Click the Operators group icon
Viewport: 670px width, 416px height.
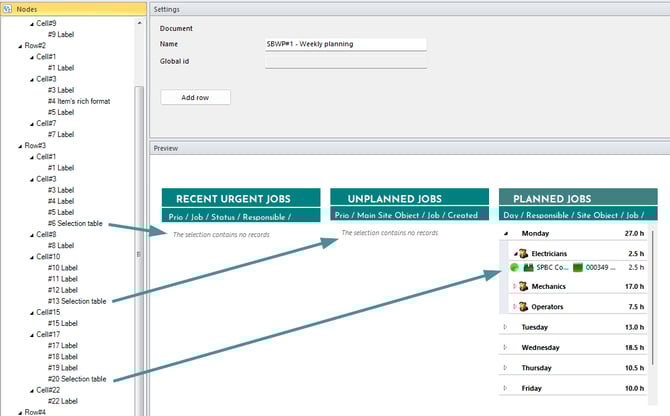[522, 306]
